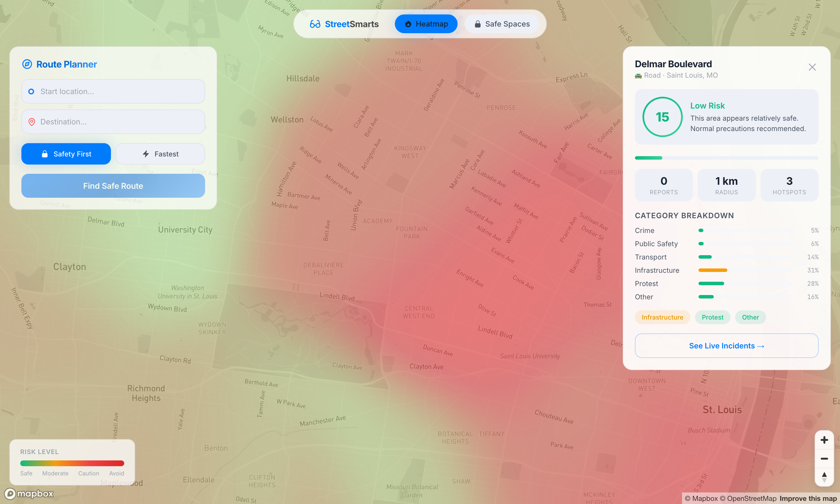This screenshot has height=504, width=840.
Task: Click the map zoom in plus icon
Action: click(x=824, y=440)
